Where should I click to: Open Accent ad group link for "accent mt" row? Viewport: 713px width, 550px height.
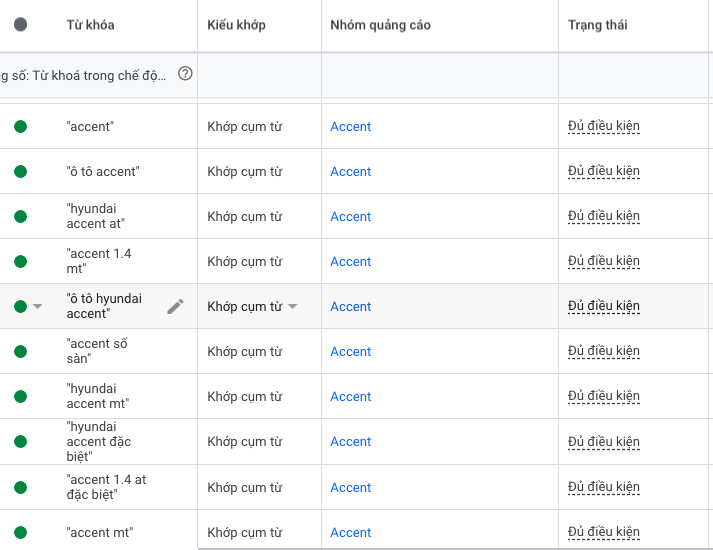[351, 533]
